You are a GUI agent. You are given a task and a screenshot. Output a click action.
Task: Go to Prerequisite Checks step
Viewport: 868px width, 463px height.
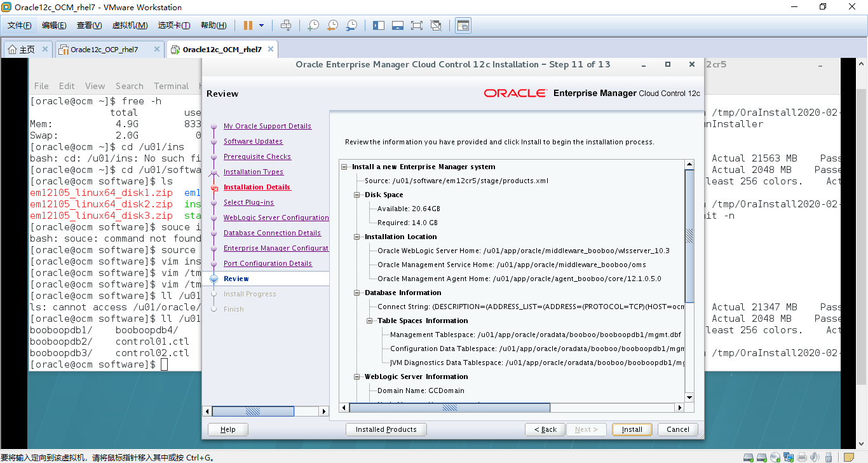[257, 156]
